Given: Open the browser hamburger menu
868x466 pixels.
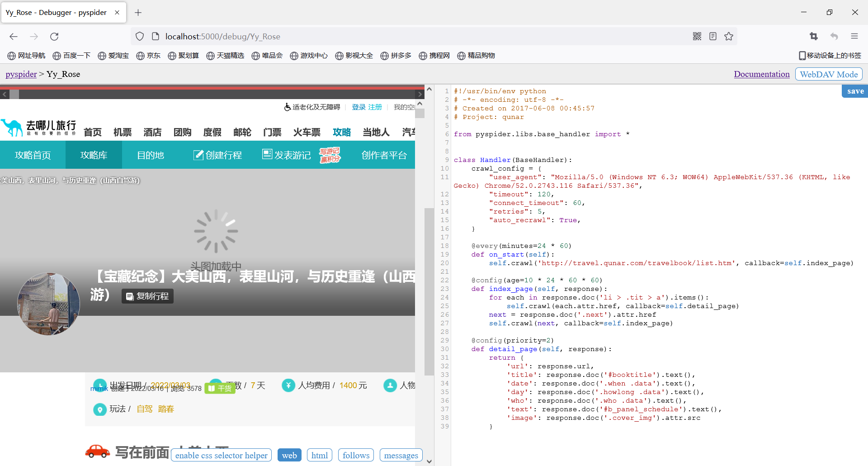Looking at the screenshot, I should point(854,36).
